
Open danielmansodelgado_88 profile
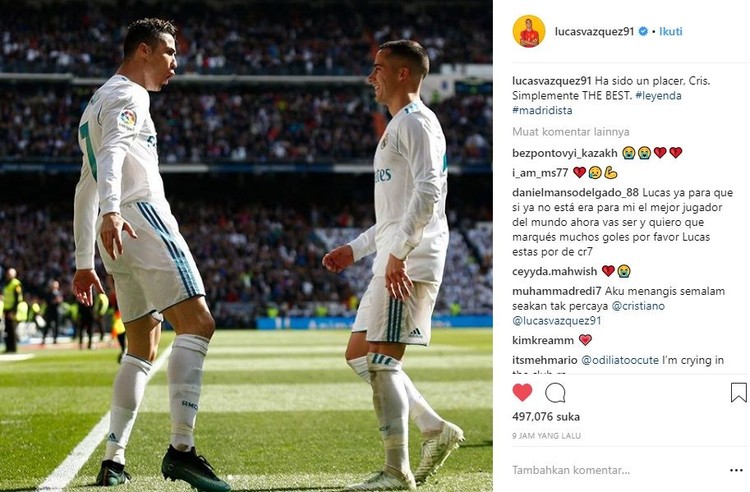(575, 193)
